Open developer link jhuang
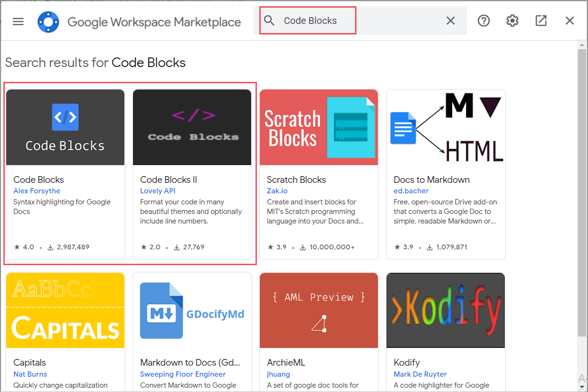 [x=278, y=374]
